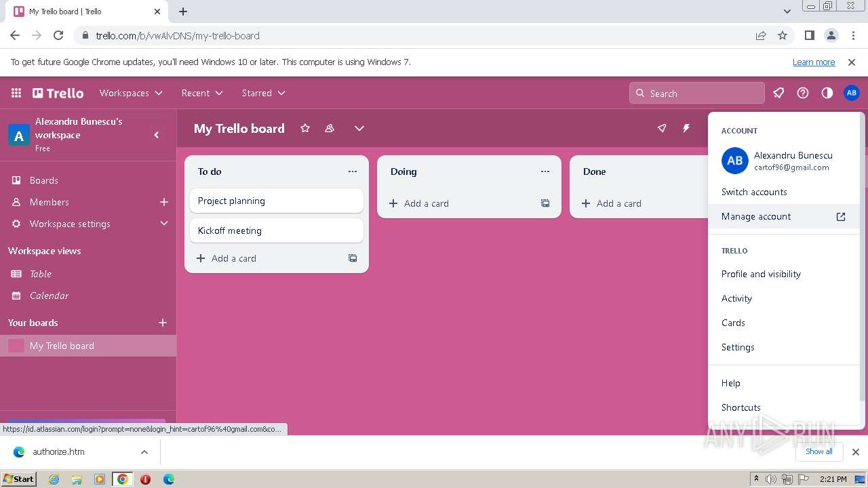Open Windows Start menu

[x=18, y=479]
